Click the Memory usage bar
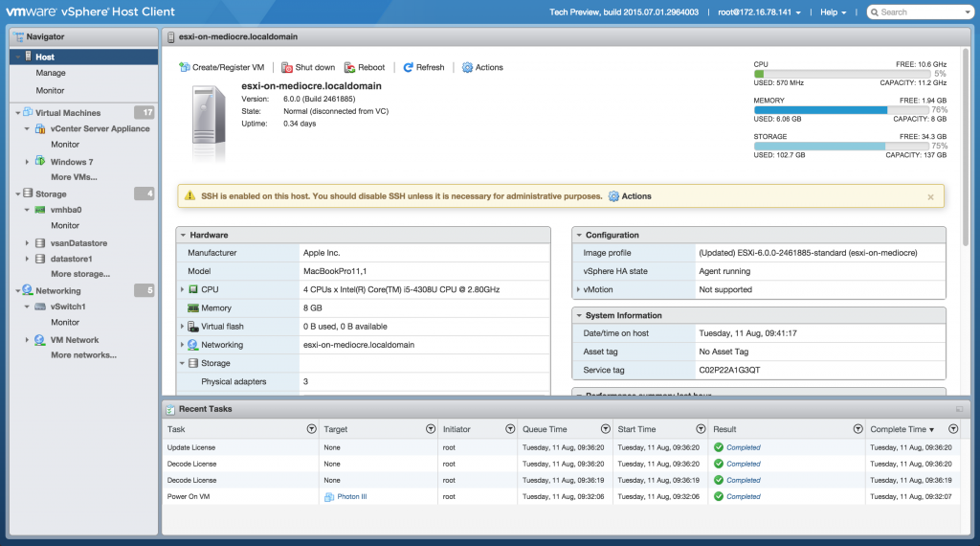The height and width of the screenshot is (546, 980). click(x=841, y=110)
